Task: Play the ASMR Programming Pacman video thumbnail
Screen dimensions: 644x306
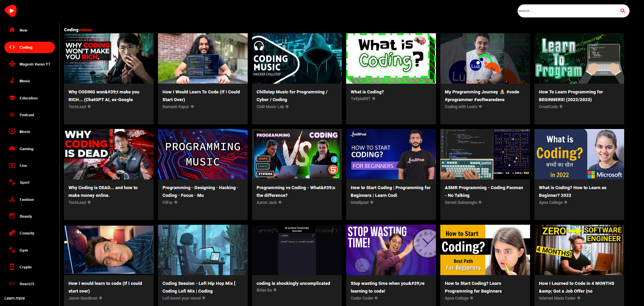Action: click(485, 154)
